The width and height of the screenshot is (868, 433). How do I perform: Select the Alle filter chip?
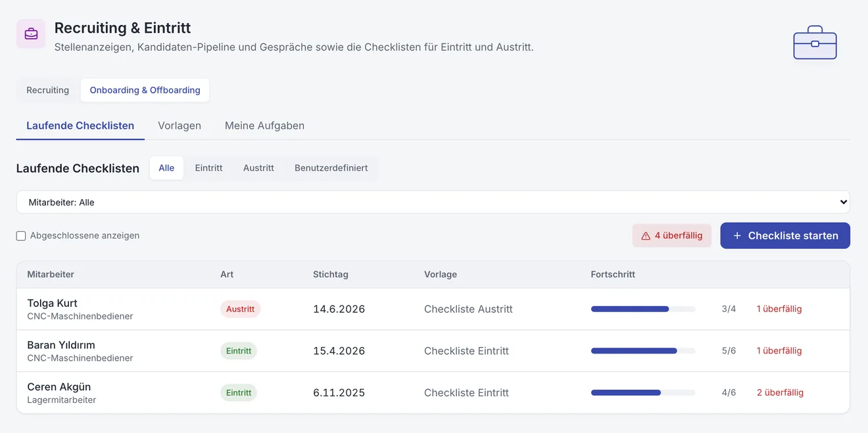pyautogui.click(x=166, y=168)
